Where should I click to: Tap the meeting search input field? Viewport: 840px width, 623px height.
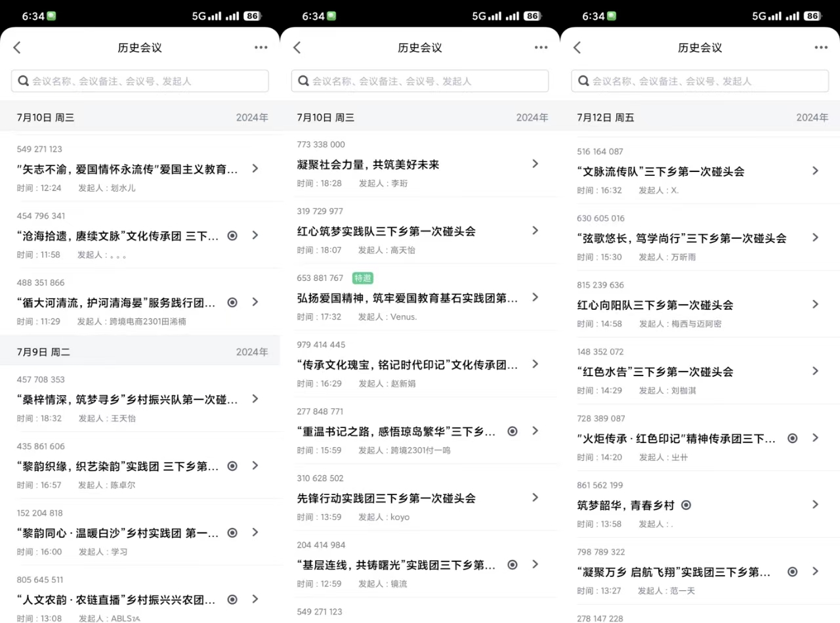tap(140, 81)
